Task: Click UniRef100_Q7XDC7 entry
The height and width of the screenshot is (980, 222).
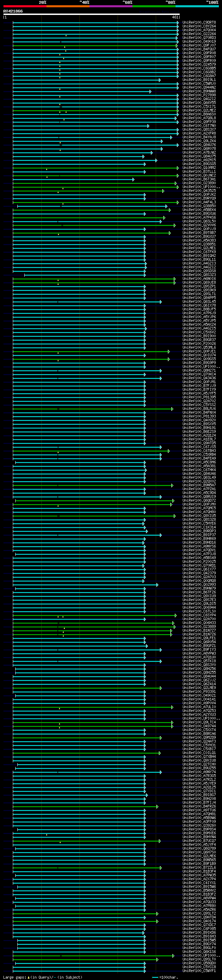Action: coord(199,925)
